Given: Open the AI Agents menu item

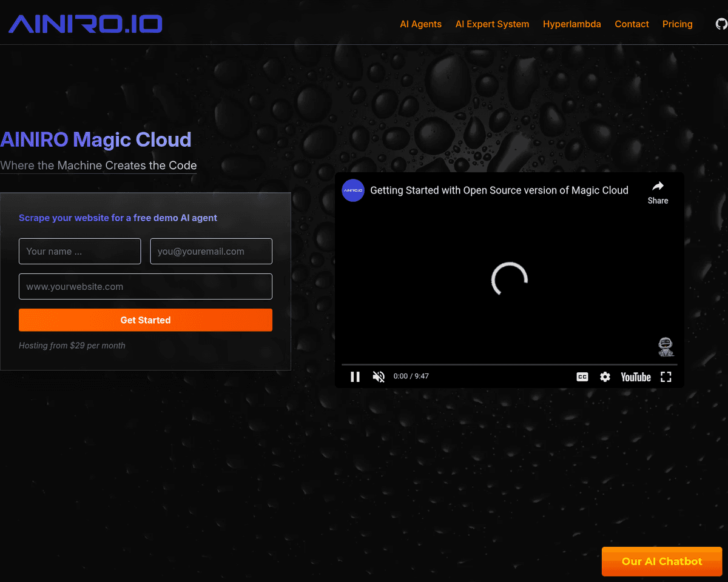Looking at the screenshot, I should (x=420, y=24).
